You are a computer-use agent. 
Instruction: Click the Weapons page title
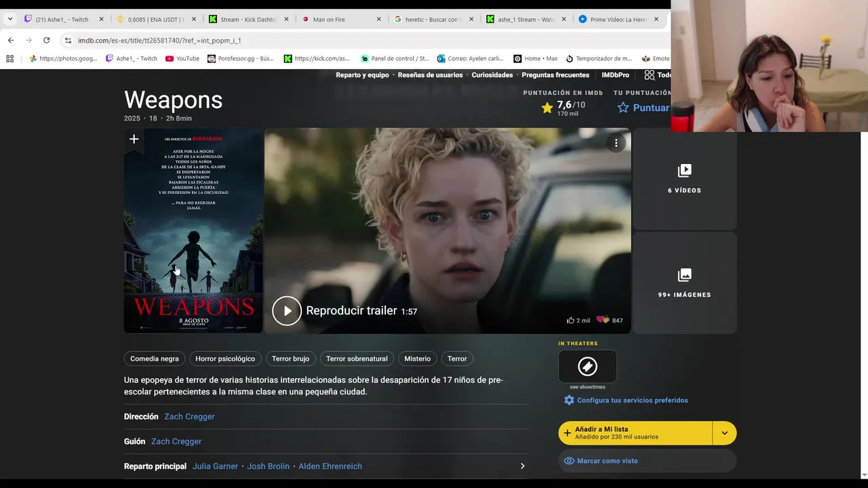pos(173,100)
